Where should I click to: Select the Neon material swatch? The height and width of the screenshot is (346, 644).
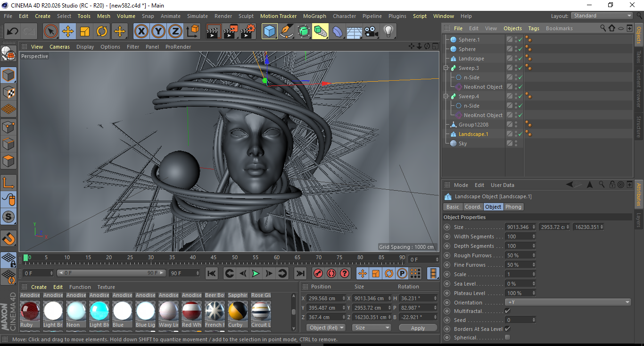76,311
